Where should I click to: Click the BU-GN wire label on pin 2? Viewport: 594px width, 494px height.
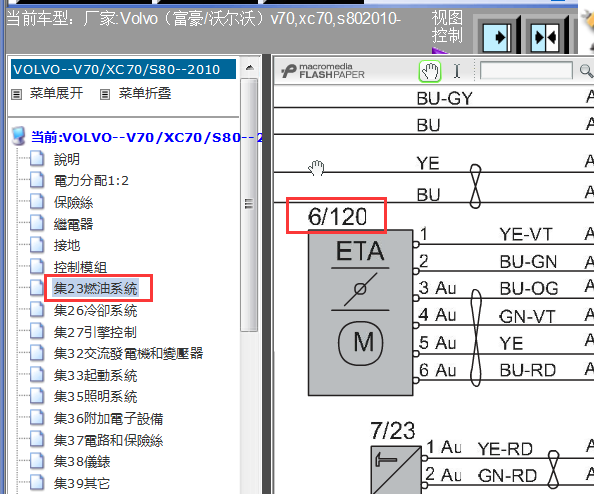[x=528, y=262]
